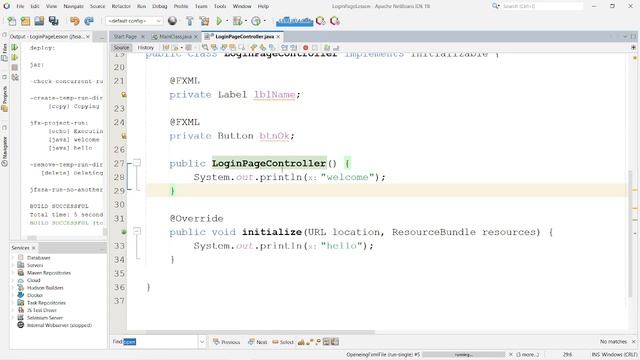Click the Debug Project toolbar icon

(237, 21)
